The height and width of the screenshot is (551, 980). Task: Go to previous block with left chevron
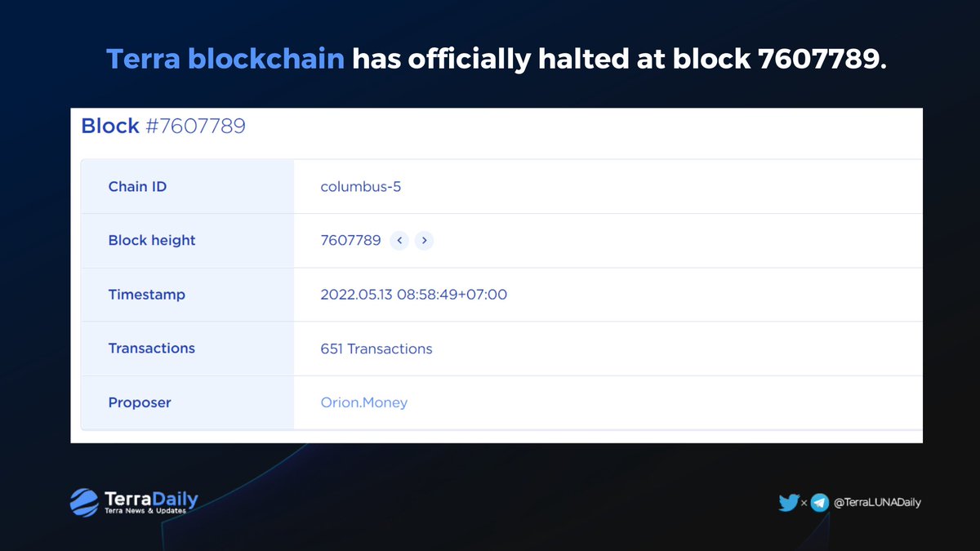click(x=399, y=240)
